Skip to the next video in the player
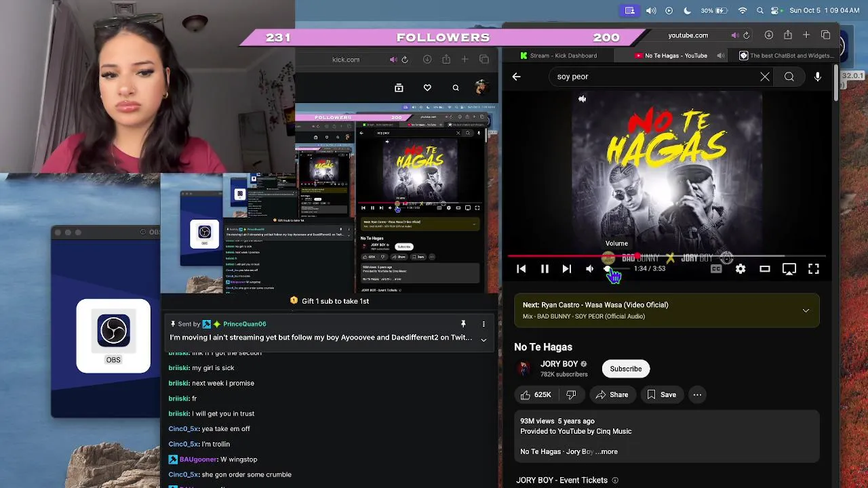The height and width of the screenshot is (488, 868). (x=567, y=269)
